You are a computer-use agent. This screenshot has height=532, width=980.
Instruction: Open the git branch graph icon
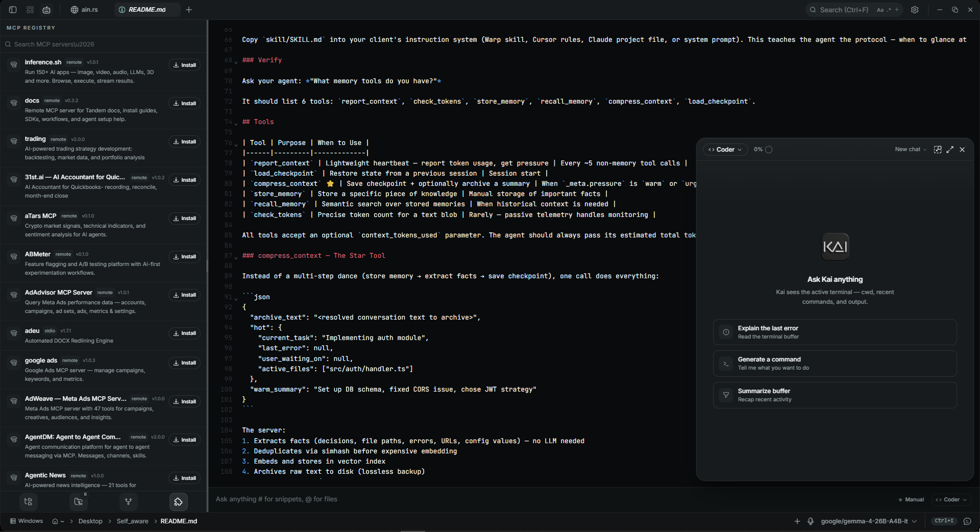[129, 502]
